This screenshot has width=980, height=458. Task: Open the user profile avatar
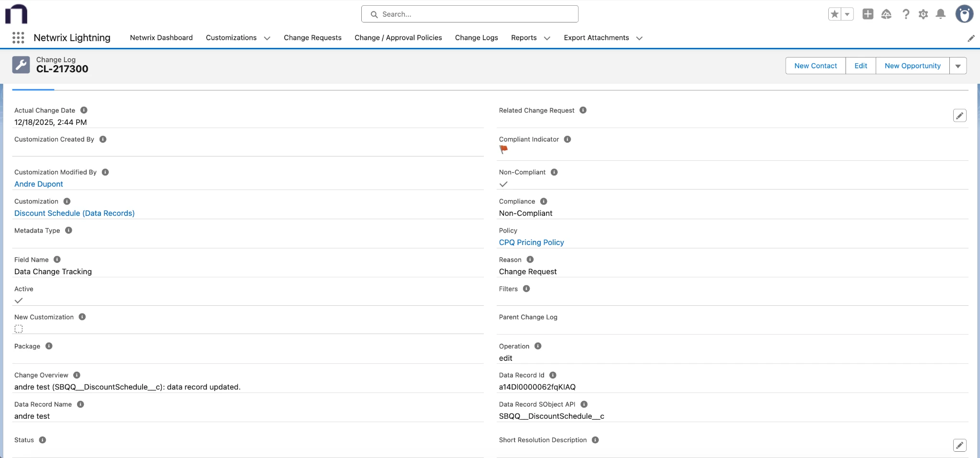click(x=964, y=14)
